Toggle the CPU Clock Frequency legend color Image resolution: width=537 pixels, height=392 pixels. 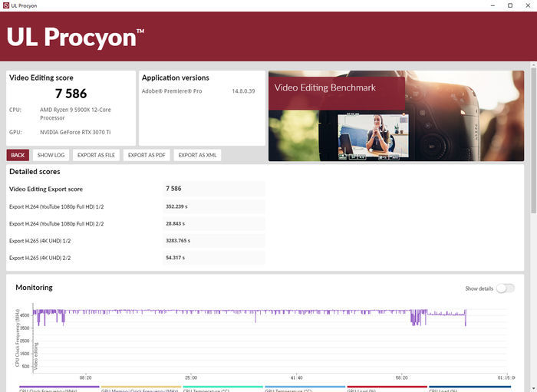(x=58, y=388)
